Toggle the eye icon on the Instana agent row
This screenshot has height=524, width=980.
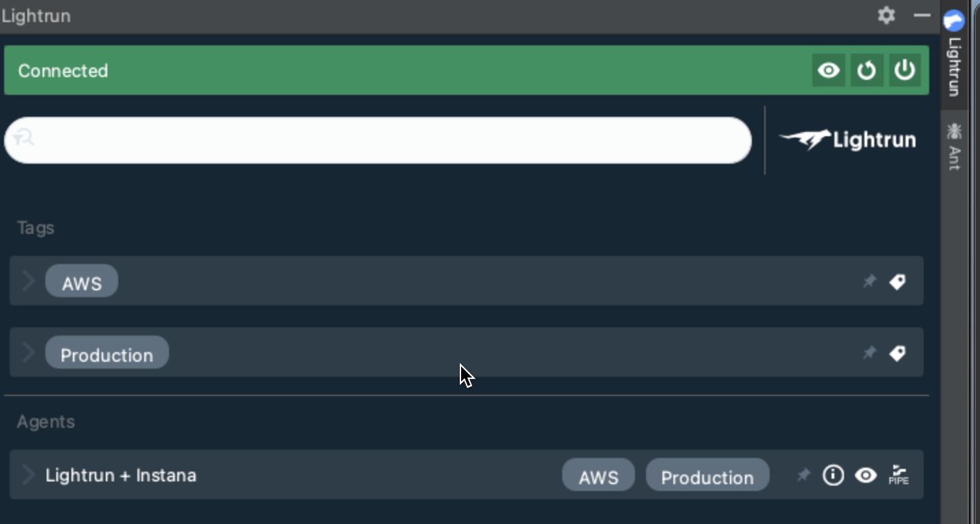coord(866,474)
